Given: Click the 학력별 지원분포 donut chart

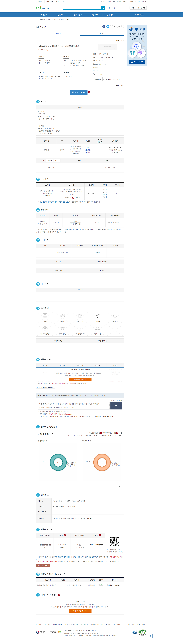Looking at the screenshot, I should [x=102, y=462].
